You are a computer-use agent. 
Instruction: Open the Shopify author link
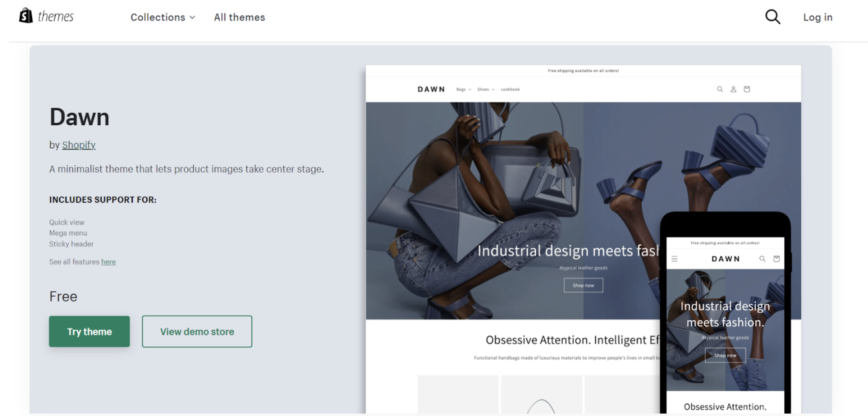tap(79, 145)
